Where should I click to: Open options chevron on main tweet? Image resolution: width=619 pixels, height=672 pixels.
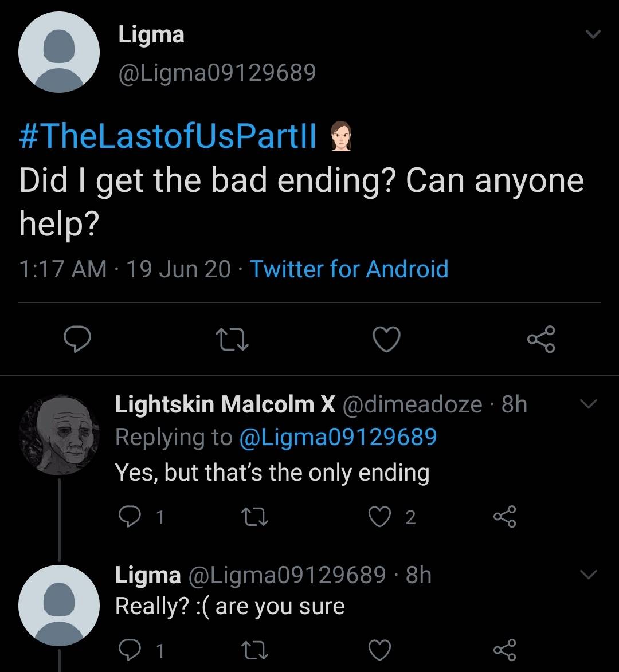pos(593,36)
